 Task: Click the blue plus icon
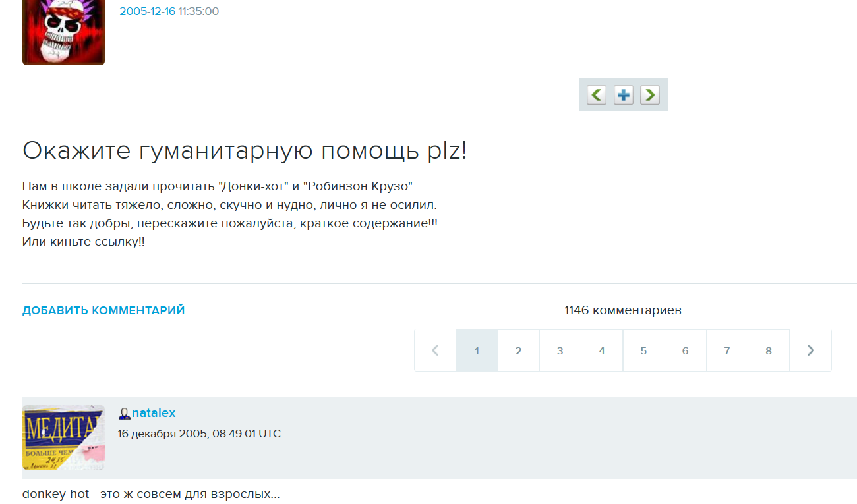coord(623,95)
